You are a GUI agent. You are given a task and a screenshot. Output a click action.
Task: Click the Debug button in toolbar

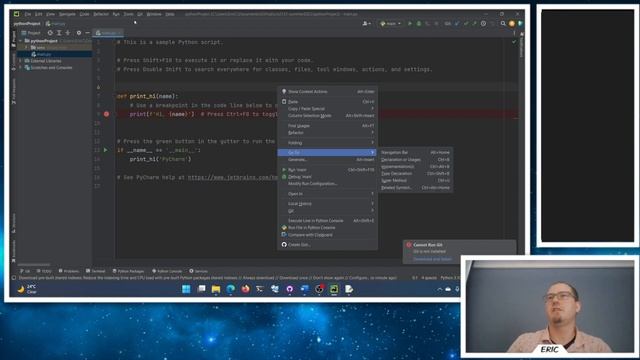point(419,24)
